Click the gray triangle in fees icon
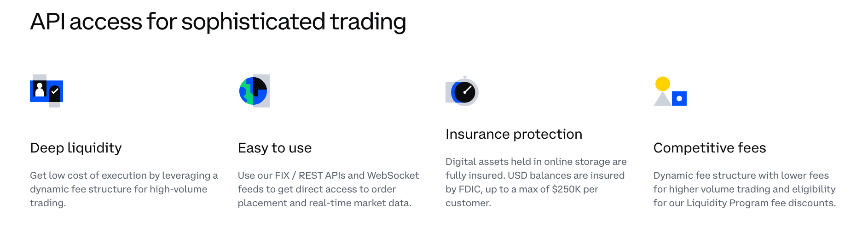The height and width of the screenshot is (226, 868). pos(662,99)
